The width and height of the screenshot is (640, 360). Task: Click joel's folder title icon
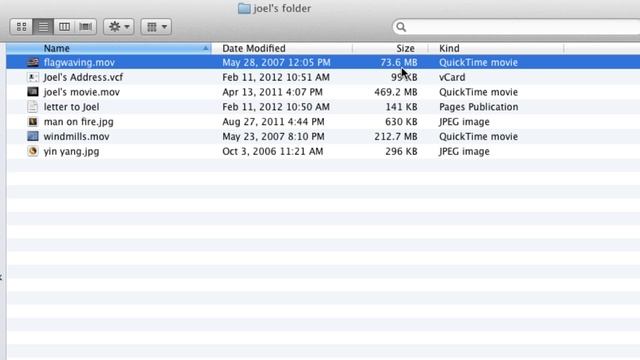pos(244,8)
